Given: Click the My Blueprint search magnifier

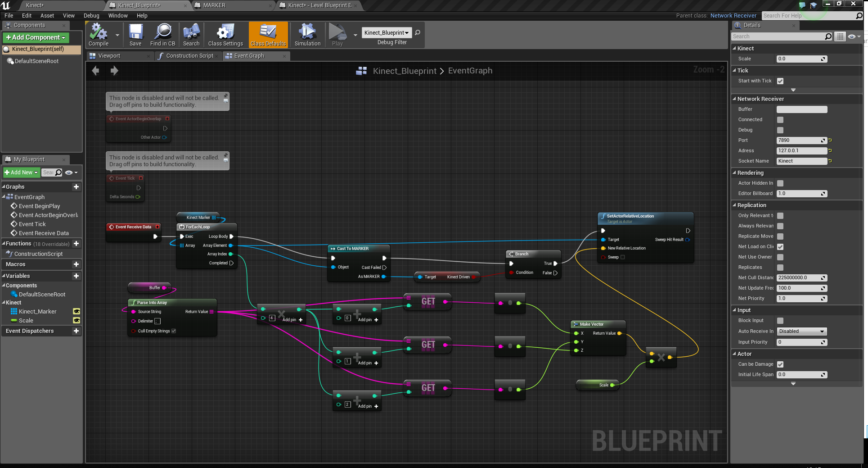Looking at the screenshot, I should pos(58,173).
